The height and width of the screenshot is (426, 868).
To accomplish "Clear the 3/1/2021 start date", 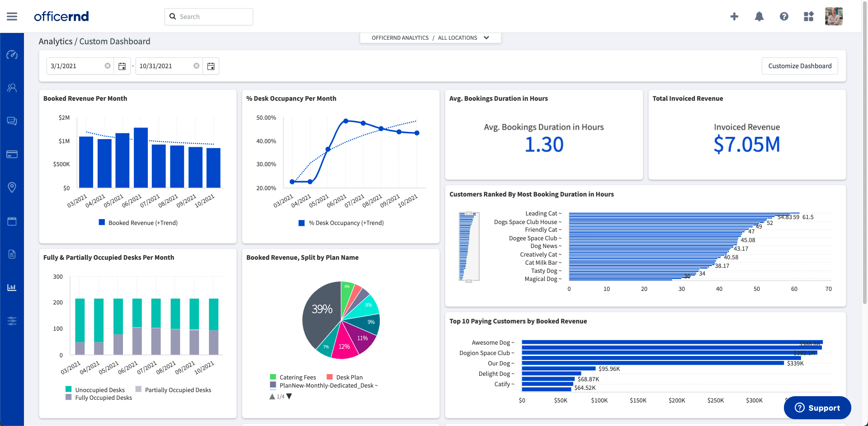I will click(x=108, y=66).
